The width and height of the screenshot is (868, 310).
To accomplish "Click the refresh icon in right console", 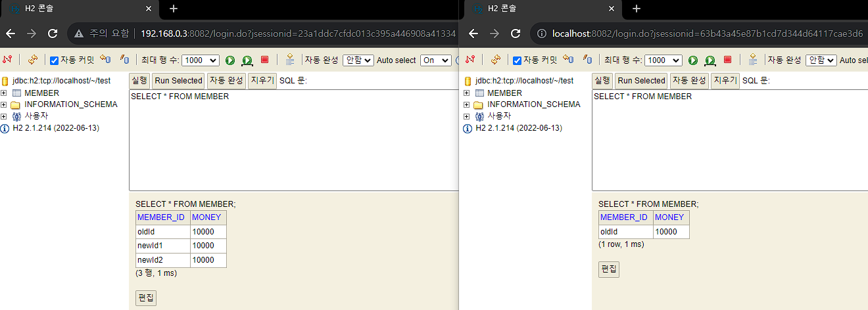I will (496, 60).
